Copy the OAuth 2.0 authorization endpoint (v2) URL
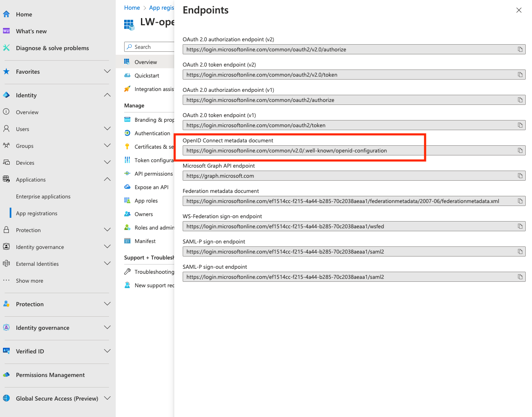 (520, 49)
